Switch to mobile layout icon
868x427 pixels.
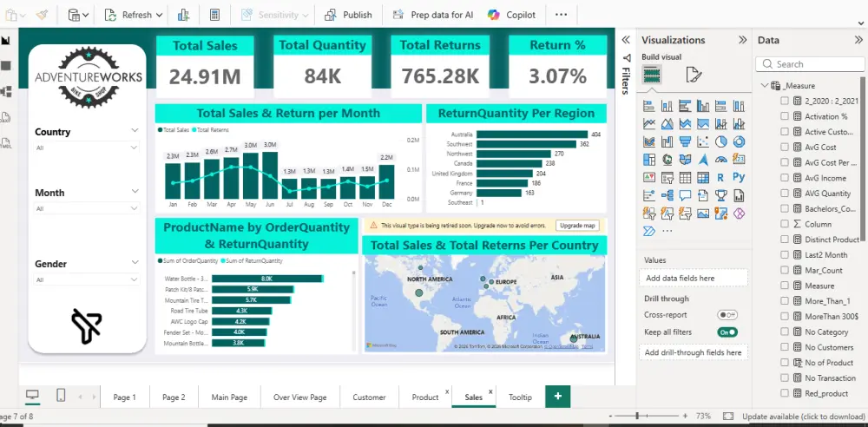pyautogui.click(x=61, y=395)
